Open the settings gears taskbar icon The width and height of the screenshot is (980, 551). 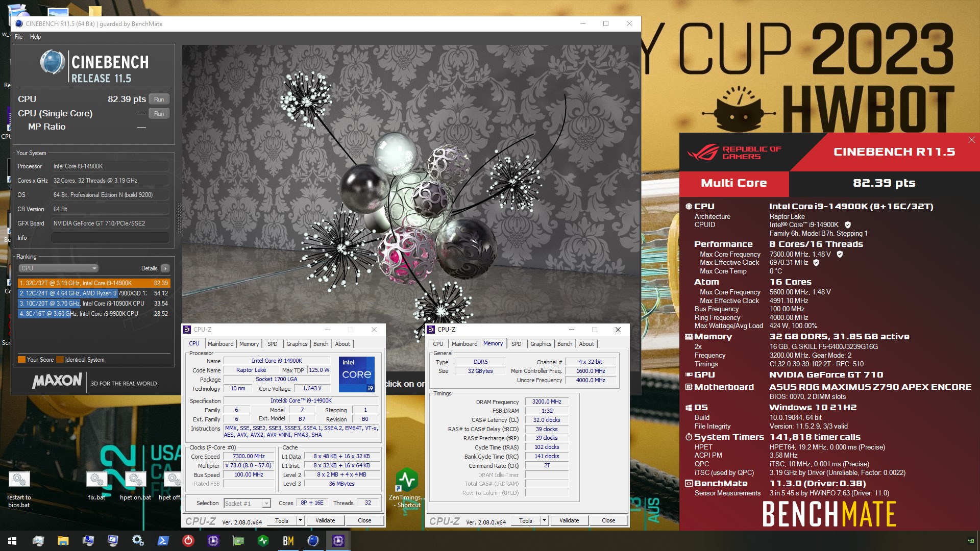pos(138,541)
